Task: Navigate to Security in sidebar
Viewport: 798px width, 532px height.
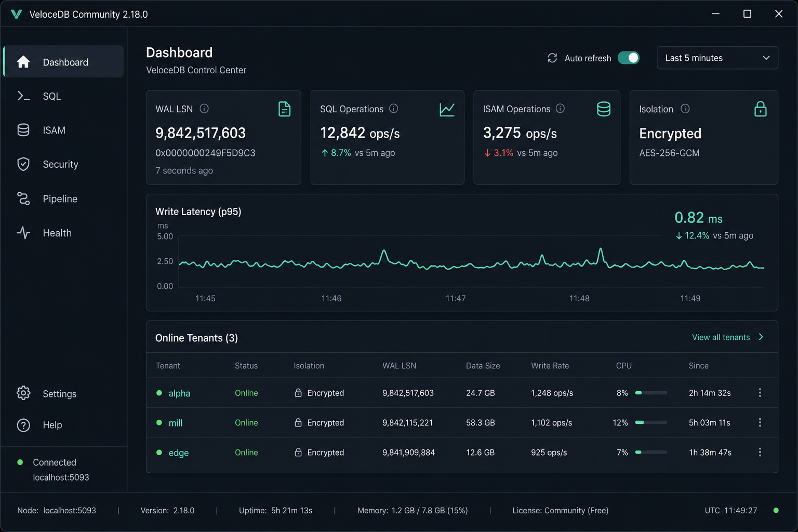Action: [63, 164]
